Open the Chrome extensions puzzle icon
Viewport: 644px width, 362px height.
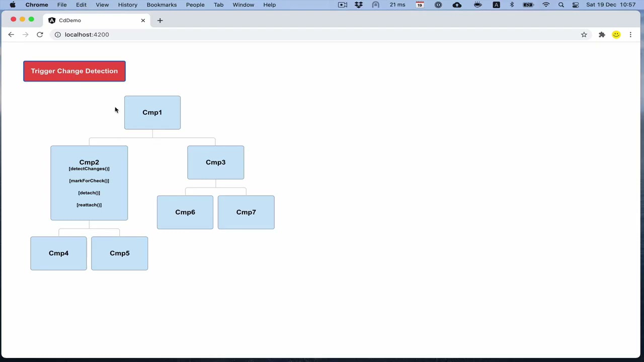[x=602, y=35]
